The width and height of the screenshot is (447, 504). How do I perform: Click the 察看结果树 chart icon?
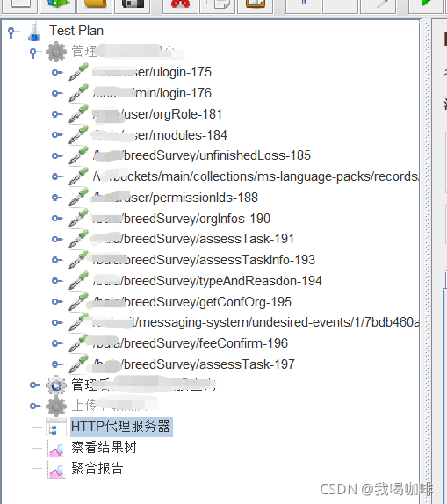[x=56, y=448]
